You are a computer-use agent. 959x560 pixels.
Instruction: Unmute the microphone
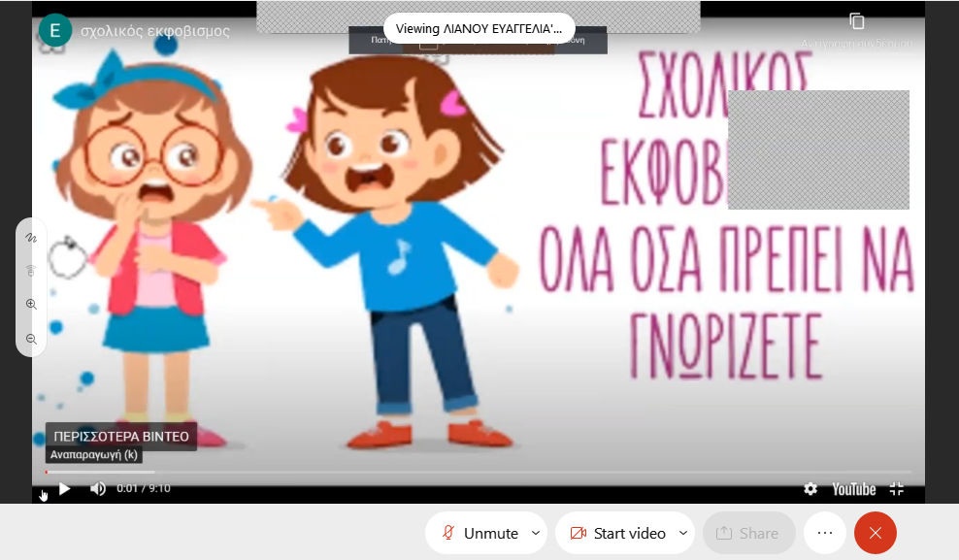pyautogui.click(x=479, y=533)
